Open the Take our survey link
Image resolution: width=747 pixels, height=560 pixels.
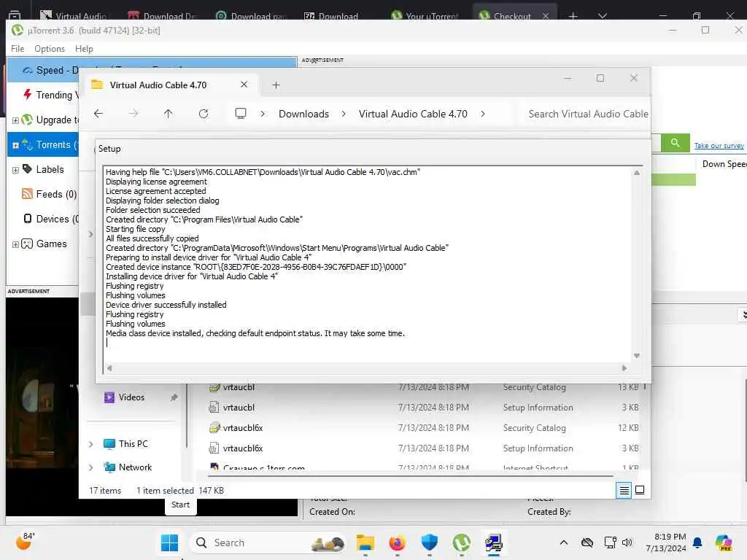tap(719, 146)
